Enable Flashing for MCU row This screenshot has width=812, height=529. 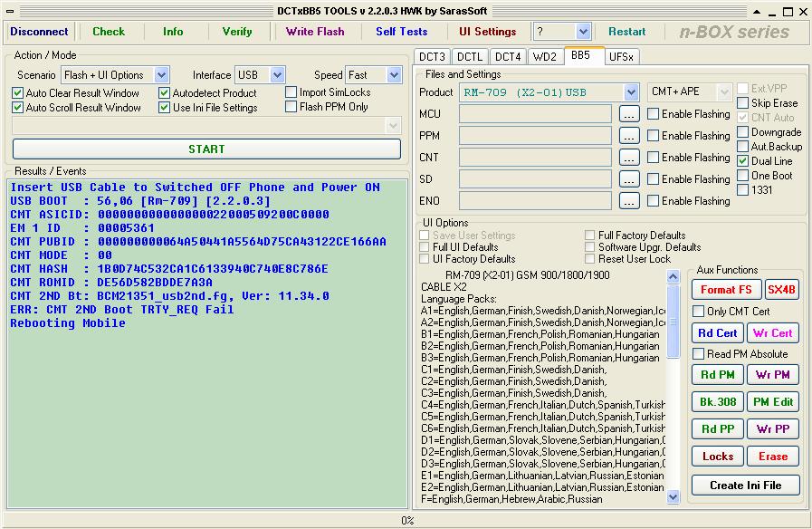[x=653, y=114]
